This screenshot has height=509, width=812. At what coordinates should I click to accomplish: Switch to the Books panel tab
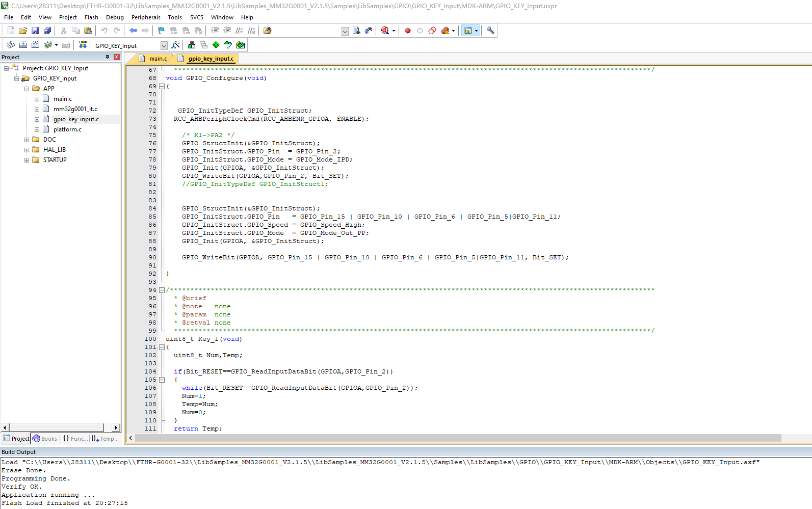tap(45, 439)
